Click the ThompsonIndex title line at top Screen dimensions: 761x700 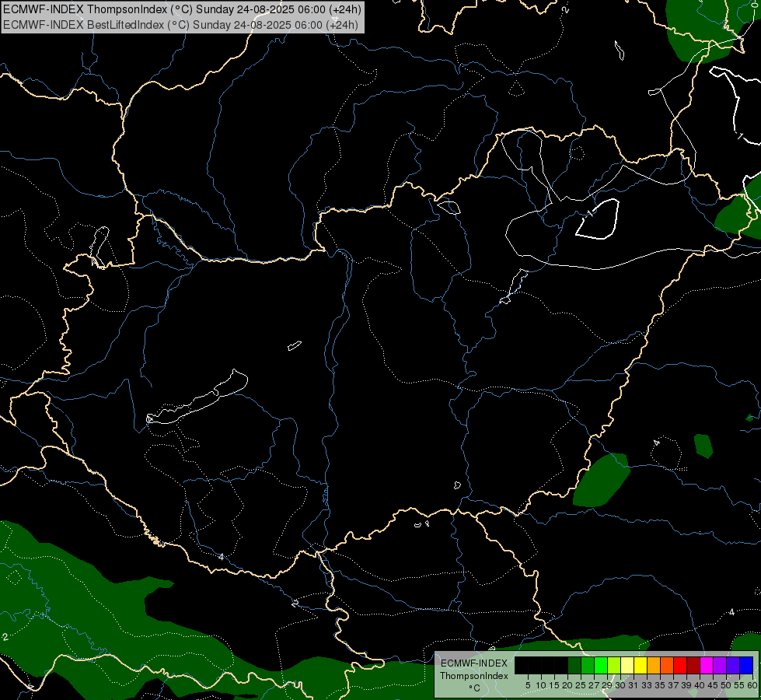pyautogui.click(x=182, y=9)
